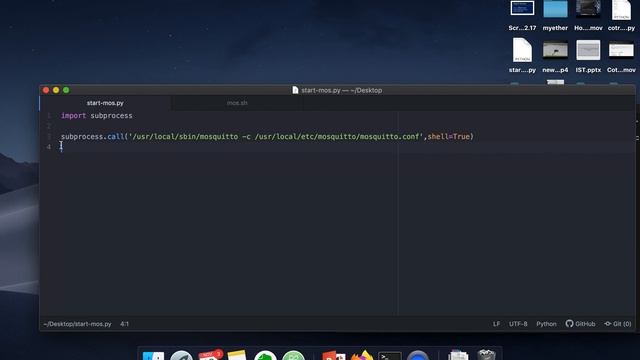Image resolution: width=640 pixels, height=360 pixels.
Task: Click line number 4 in the gutter
Action: pyautogui.click(x=49, y=147)
